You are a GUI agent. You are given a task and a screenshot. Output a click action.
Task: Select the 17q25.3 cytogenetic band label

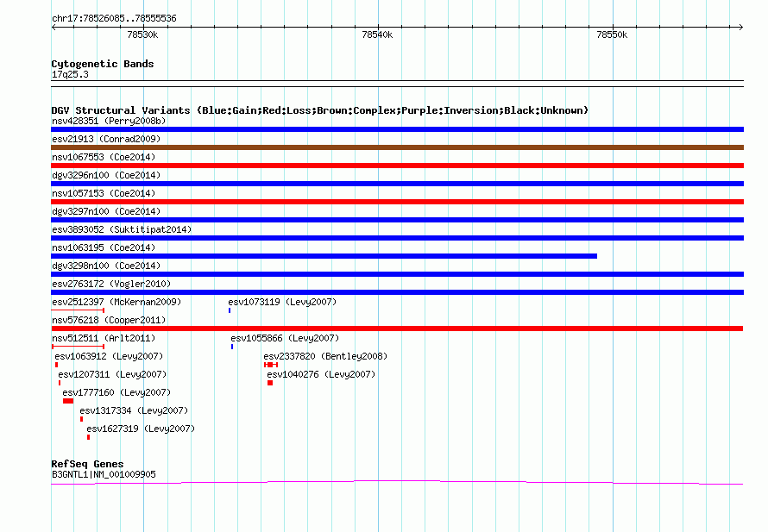[70, 74]
